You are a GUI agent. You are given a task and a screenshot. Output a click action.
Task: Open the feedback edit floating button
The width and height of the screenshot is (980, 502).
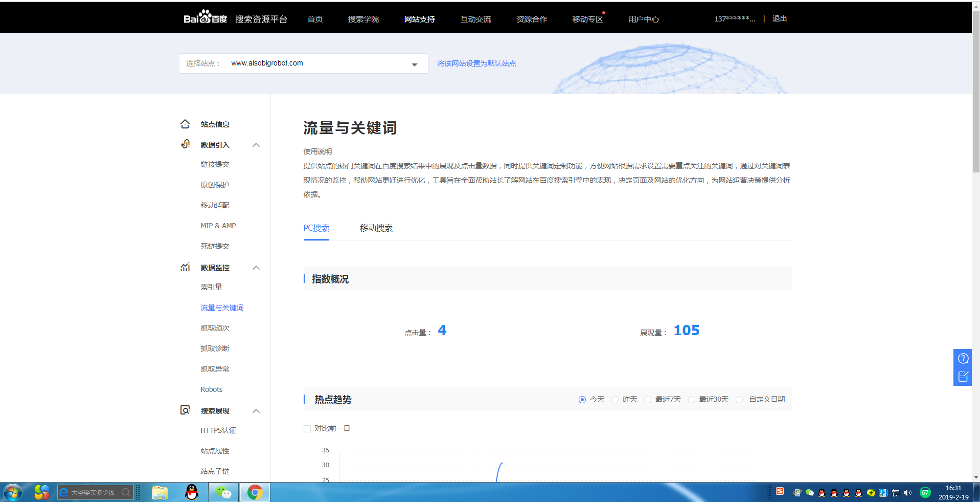coord(963,377)
